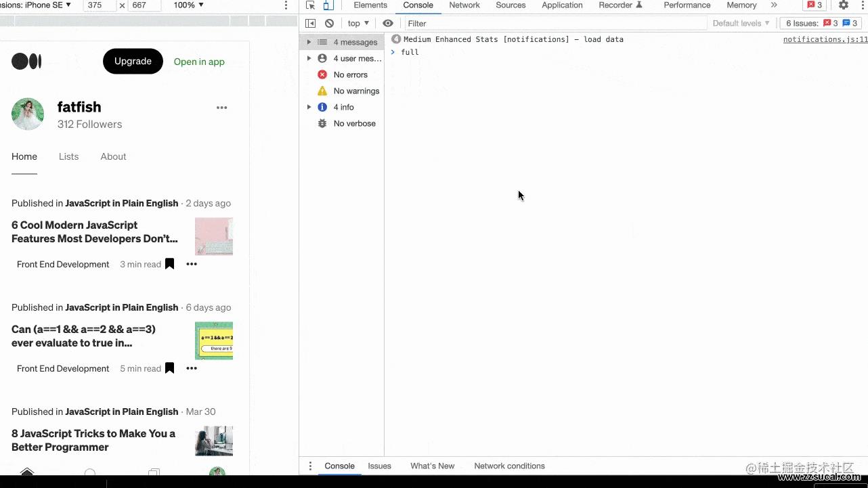The height and width of the screenshot is (488, 868).
Task: Open the top context dropdown
Action: click(358, 23)
